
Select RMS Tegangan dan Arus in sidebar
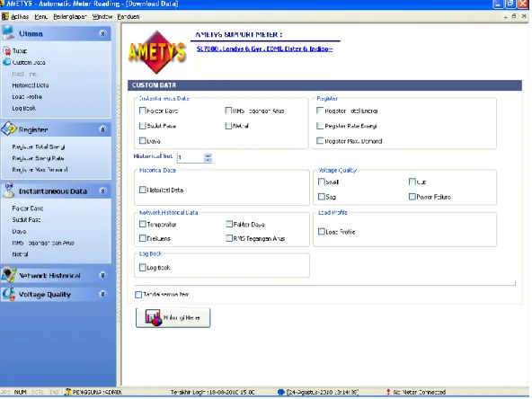coord(43,243)
